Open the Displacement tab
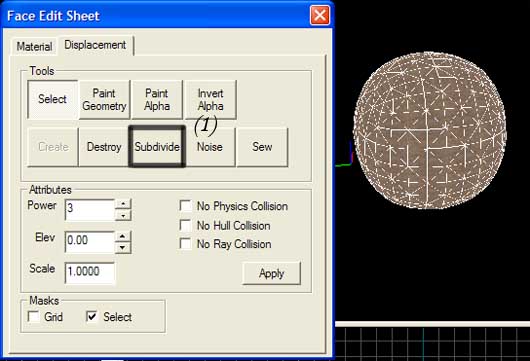The image size is (530, 361). (95, 45)
